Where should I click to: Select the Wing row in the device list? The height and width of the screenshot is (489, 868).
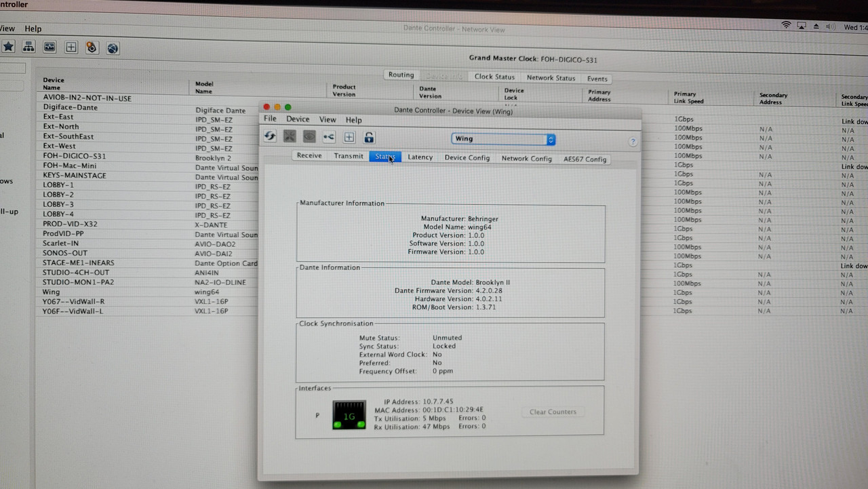coord(51,292)
